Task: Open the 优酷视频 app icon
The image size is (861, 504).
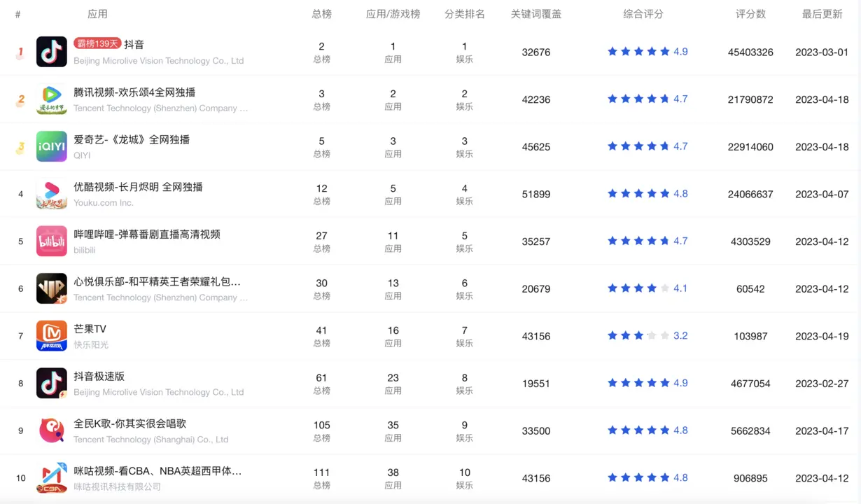Action: click(52, 194)
